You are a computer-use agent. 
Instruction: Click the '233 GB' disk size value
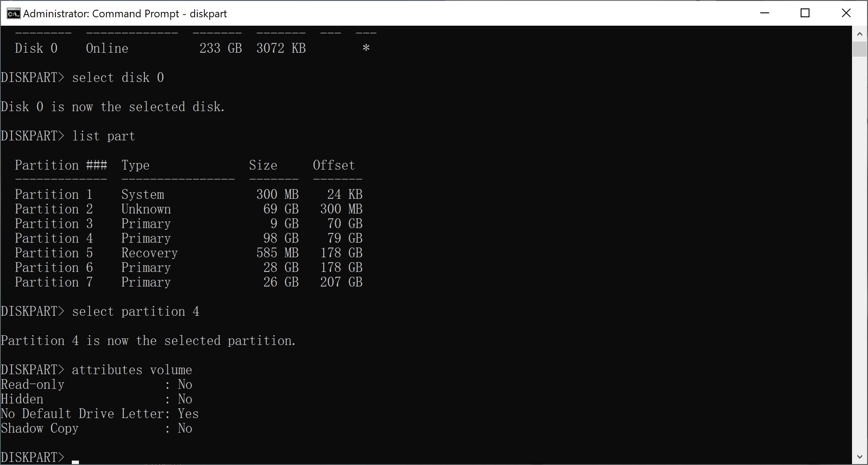pos(221,48)
